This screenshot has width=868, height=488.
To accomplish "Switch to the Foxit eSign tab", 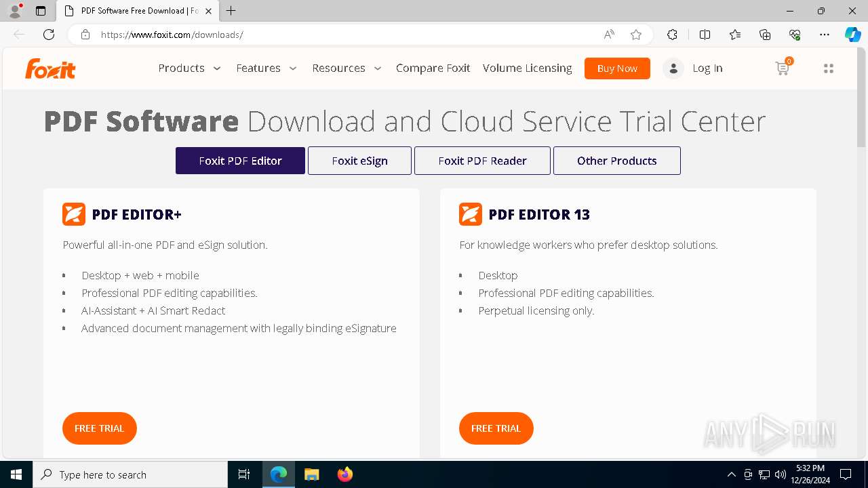I will (359, 161).
